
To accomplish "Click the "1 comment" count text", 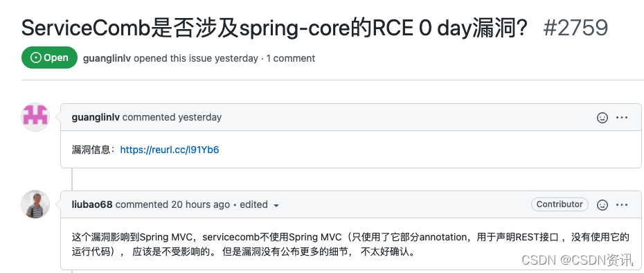I will click(x=290, y=58).
